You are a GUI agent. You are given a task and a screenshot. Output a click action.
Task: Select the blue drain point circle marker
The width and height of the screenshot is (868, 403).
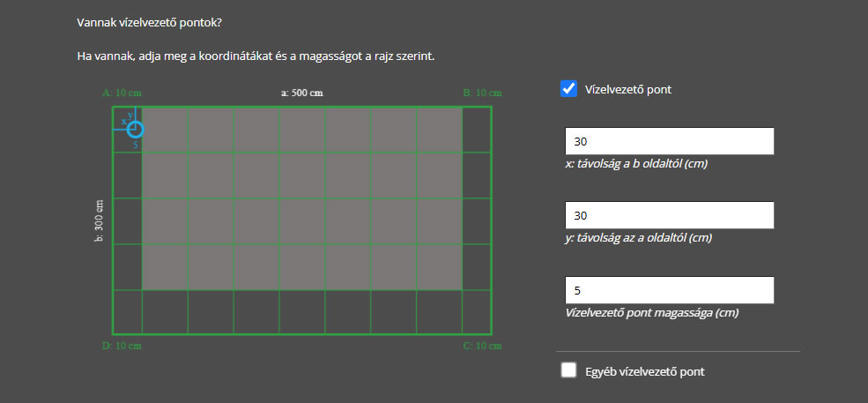tap(135, 129)
